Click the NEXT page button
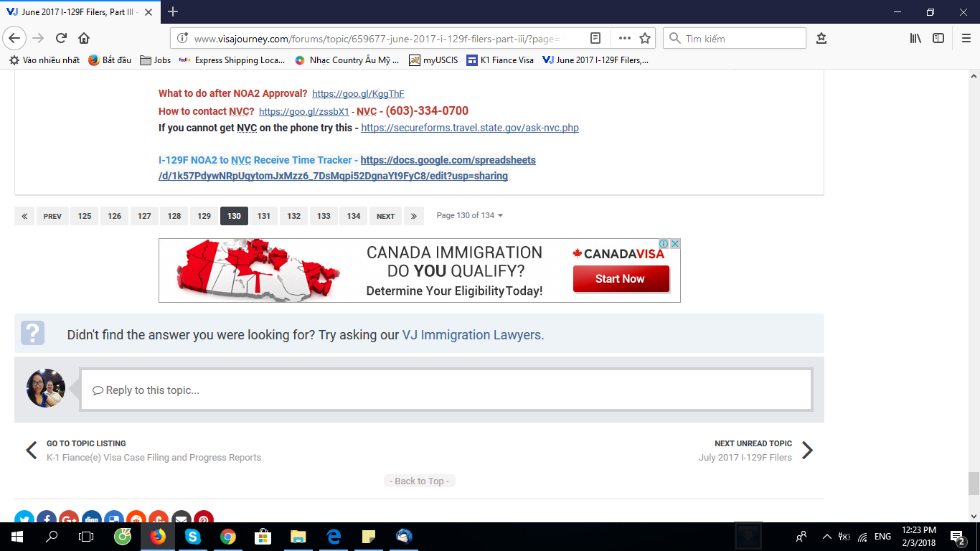 (x=386, y=216)
